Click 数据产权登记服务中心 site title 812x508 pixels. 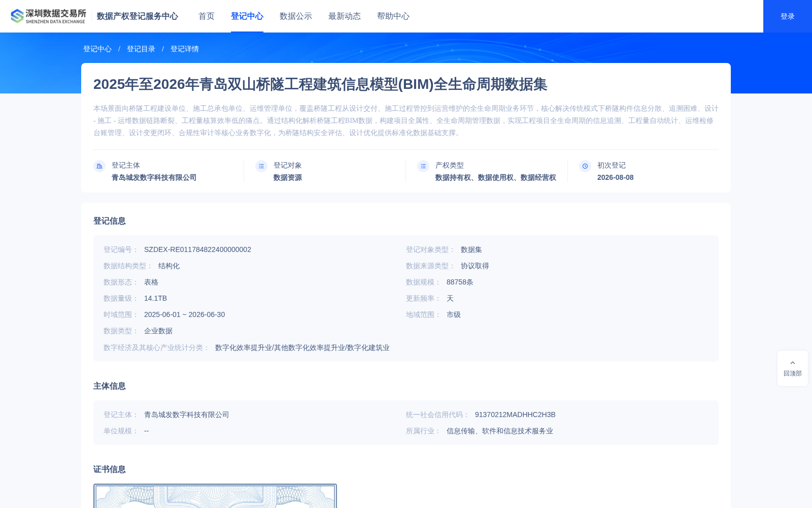coord(138,16)
